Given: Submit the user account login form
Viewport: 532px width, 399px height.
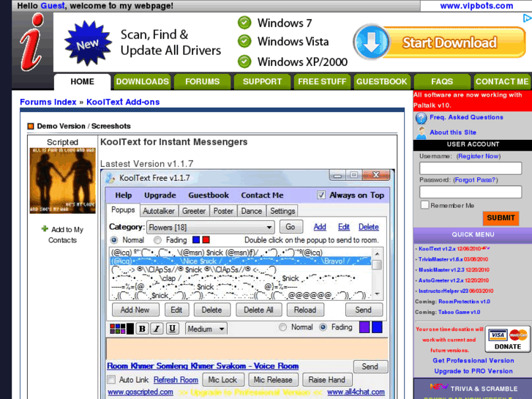Looking at the screenshot, I should click(501, 218).
